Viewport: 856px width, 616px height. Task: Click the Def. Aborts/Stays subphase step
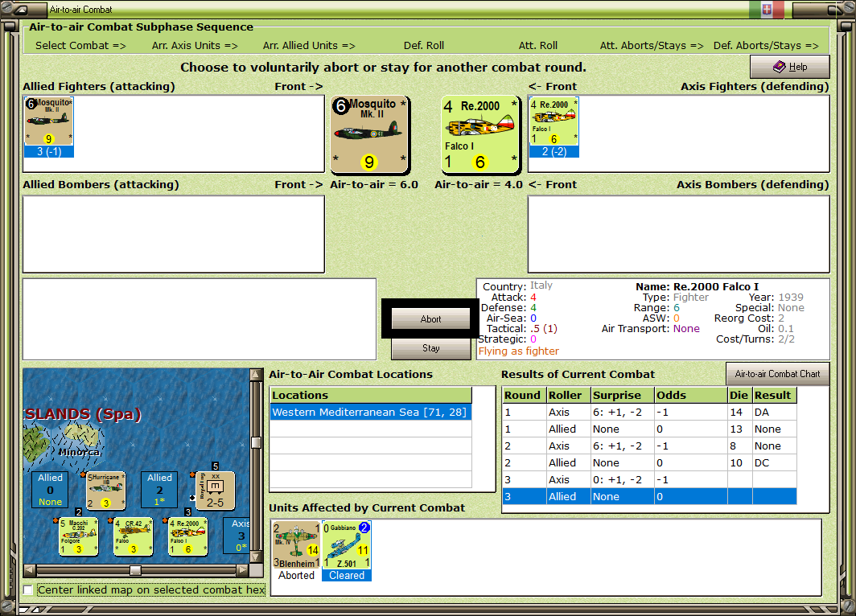[765, 46]
